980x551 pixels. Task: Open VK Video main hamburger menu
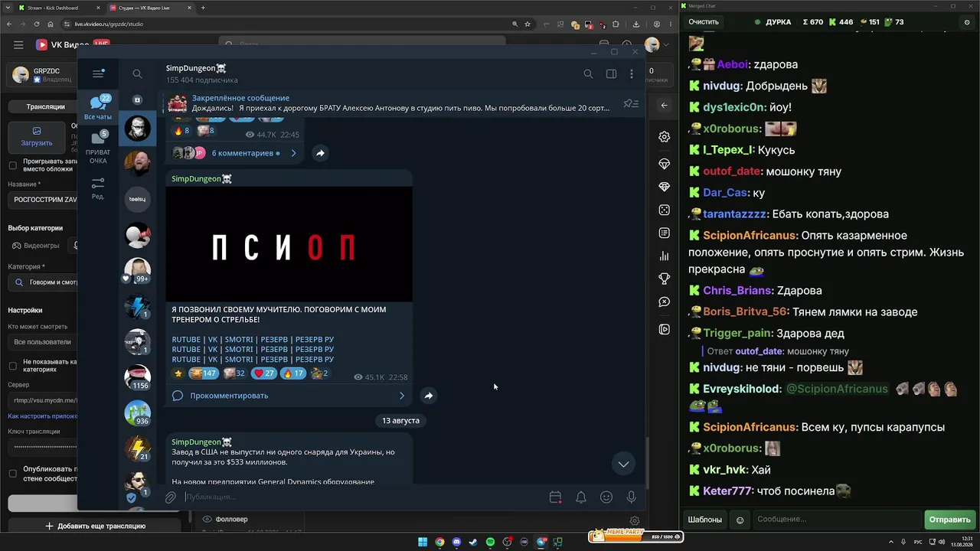click(x=18, y=45)
